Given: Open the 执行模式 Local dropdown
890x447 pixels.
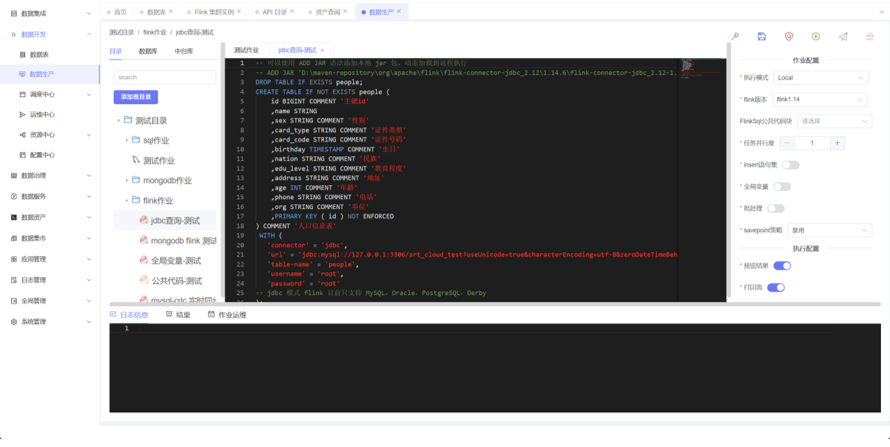Looking at the screenshot, I should 820,77.
